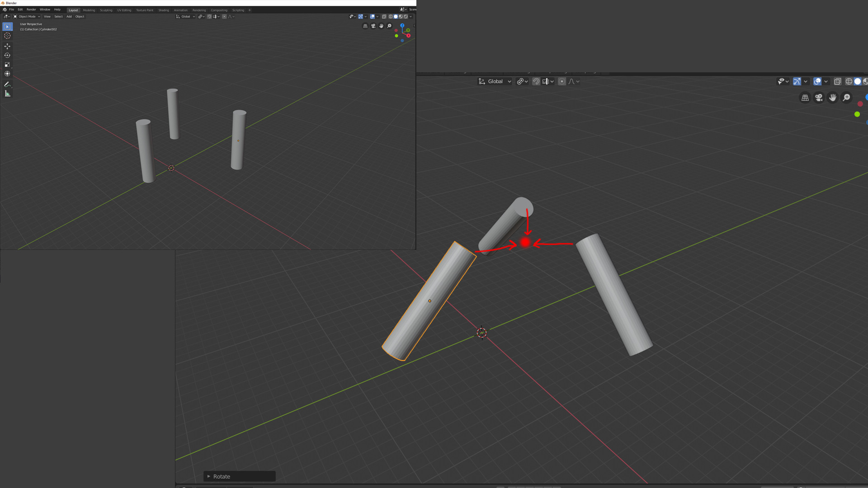Open the Edit menu

tap(20, 9)
